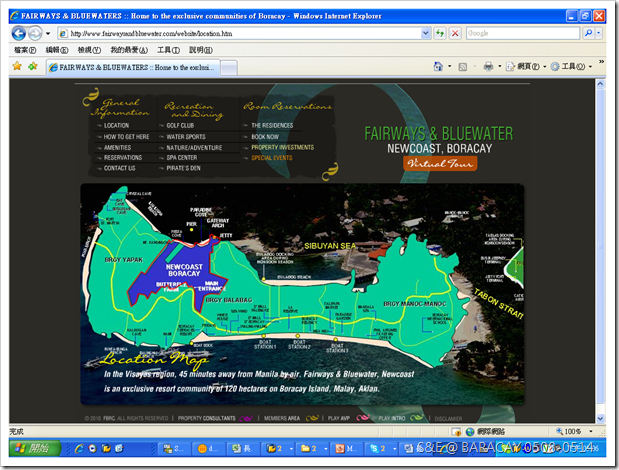Click the Home page icon in toolbar
The width and height of the screenshot is (619, 470).
pyautogui.click(x=438, y=66)
